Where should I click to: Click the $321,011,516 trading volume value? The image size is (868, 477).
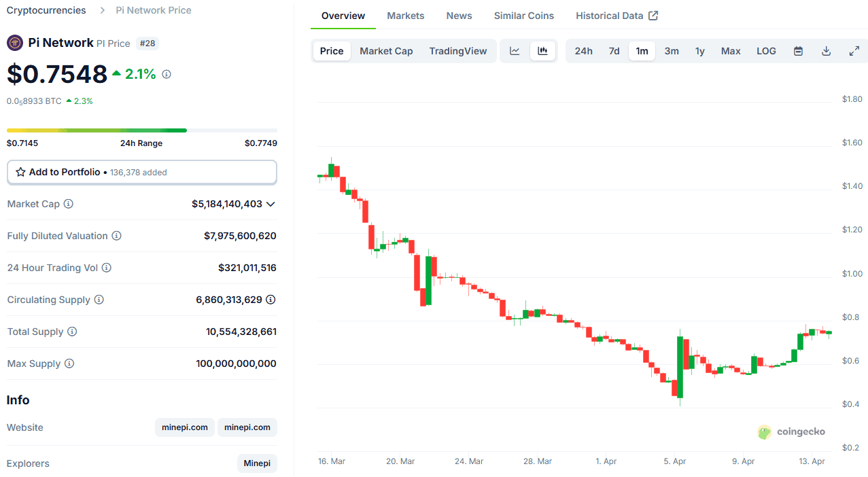coord(247,268)
